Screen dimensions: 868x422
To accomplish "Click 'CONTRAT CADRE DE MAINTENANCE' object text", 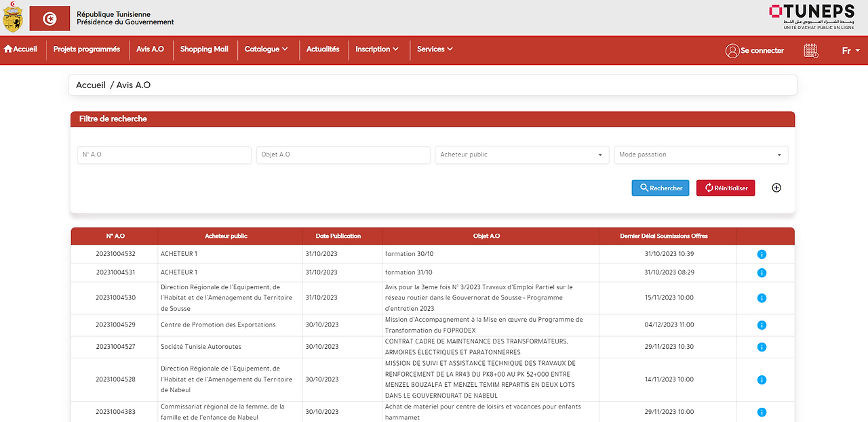I will (476, 347).
